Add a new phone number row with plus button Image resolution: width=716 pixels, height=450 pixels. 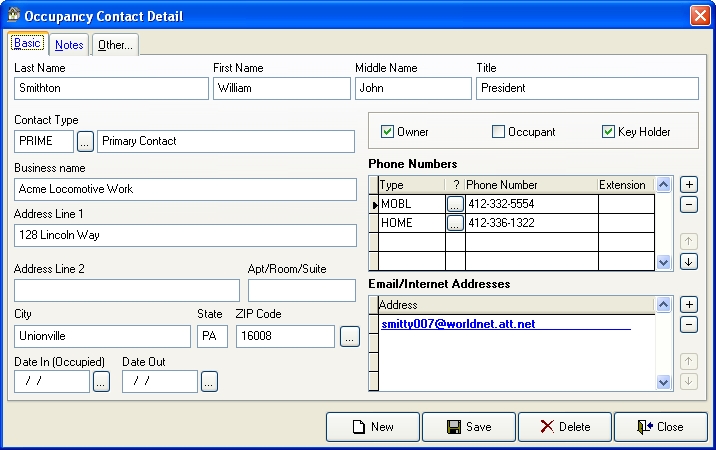[x=688, y=185]
